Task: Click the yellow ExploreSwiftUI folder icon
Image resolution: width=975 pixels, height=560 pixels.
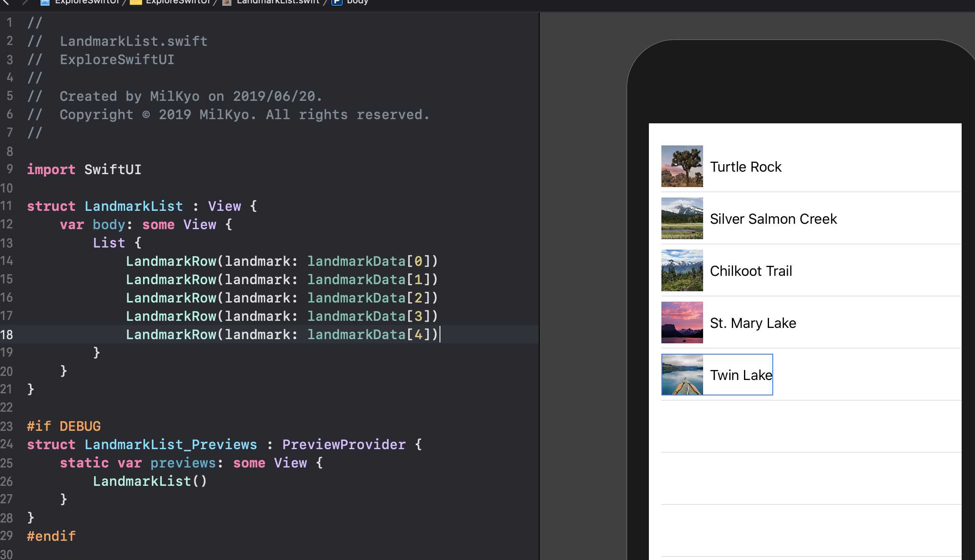Action: pyautogui.click(x=136, y=2)
